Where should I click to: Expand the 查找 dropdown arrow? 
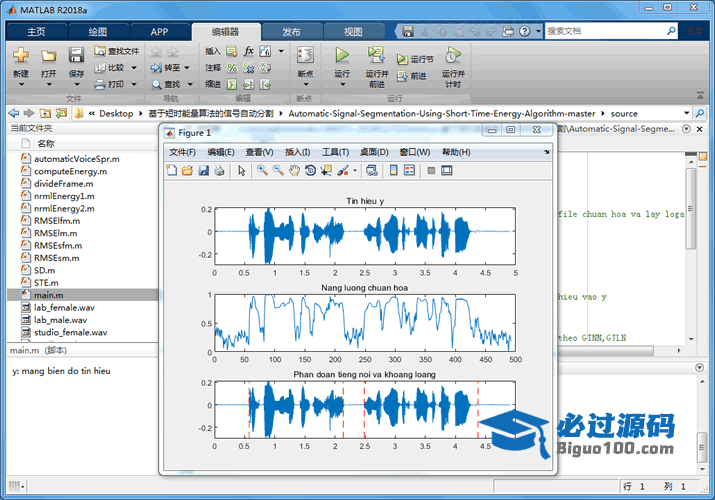[190, 84]
